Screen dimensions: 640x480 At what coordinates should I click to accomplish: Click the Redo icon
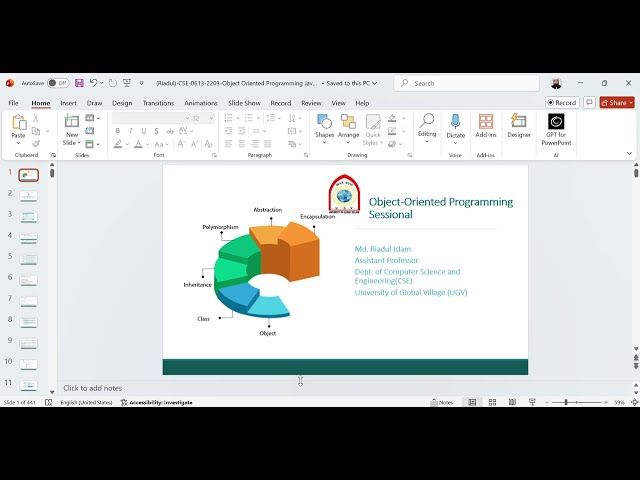pos(113,83)
